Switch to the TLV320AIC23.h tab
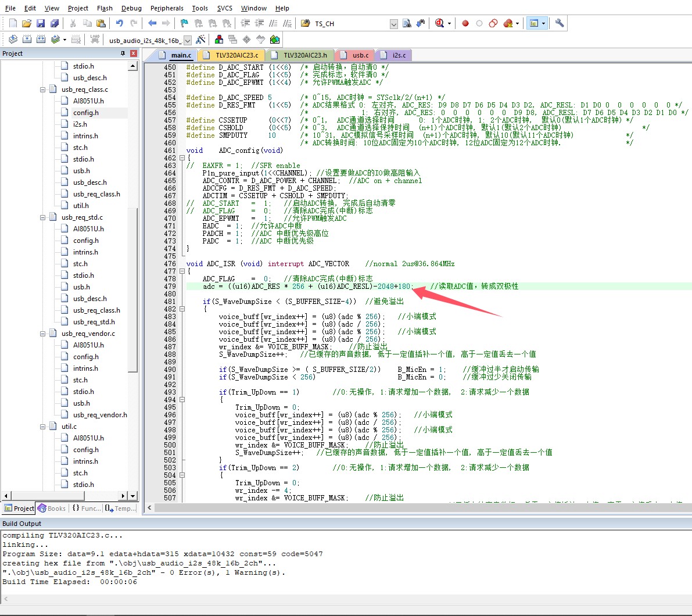Screen dimensions: 692x616 [305, 55]
